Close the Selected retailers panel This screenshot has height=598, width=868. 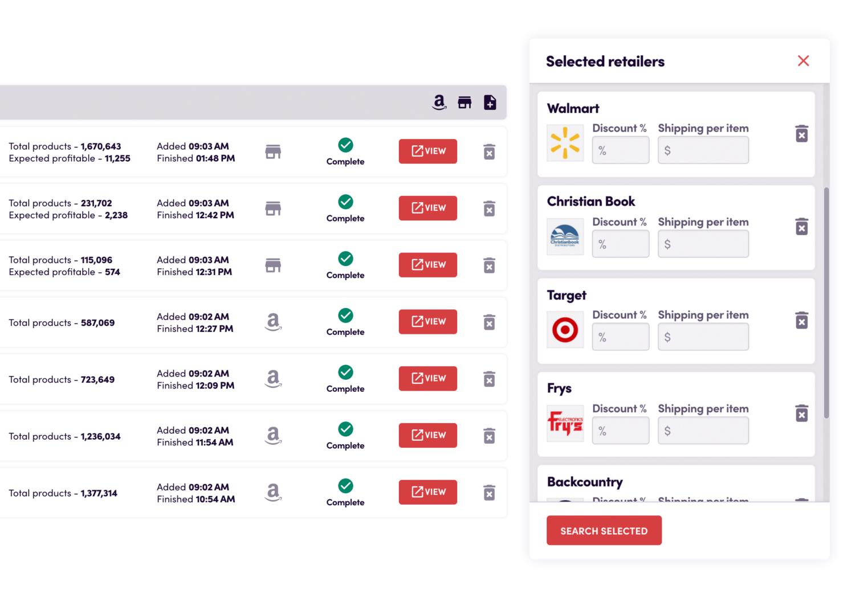coord(803,61)
